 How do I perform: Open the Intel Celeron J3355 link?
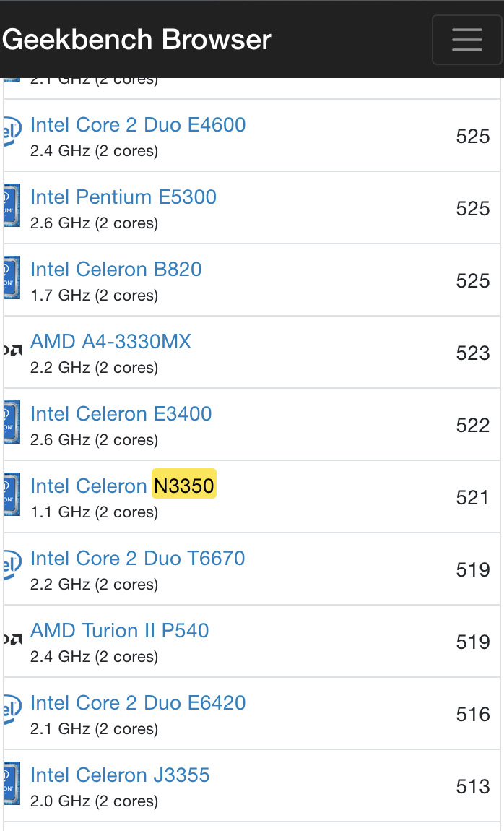pyautogui.click(x=120, y=775)
